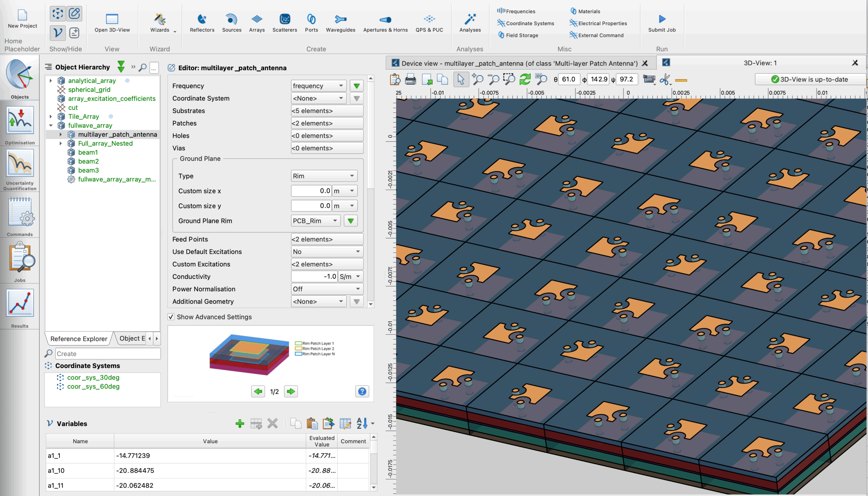Viewport: 868px width, 496px height.
Task: Click the blue help question button
Action: (x=362, y=391)
